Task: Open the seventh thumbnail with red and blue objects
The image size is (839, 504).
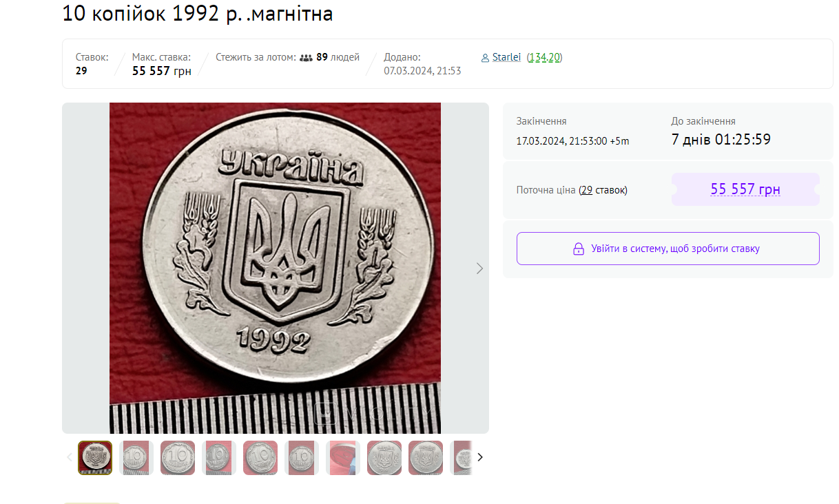Action: click(343, 458)
